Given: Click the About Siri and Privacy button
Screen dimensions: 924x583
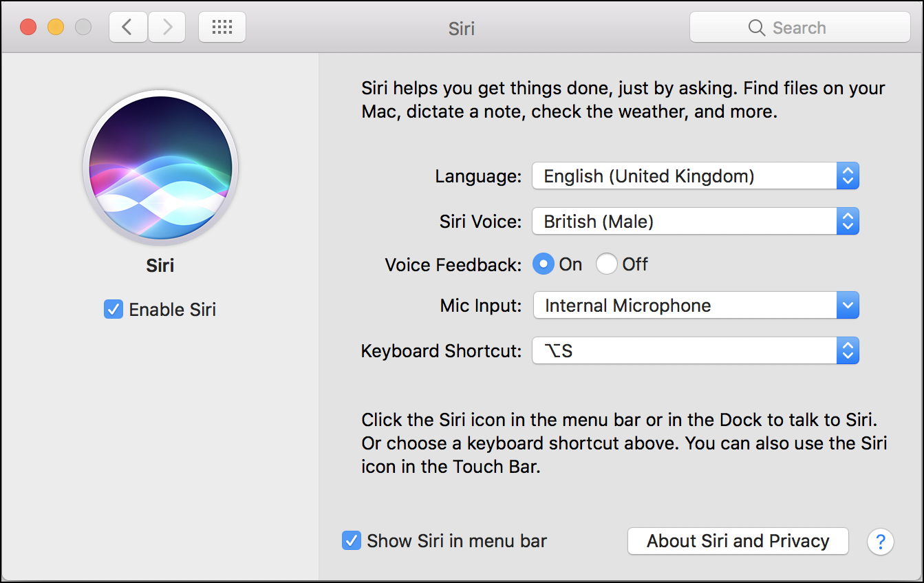Looking at the screenshot, I should (738, 541).
